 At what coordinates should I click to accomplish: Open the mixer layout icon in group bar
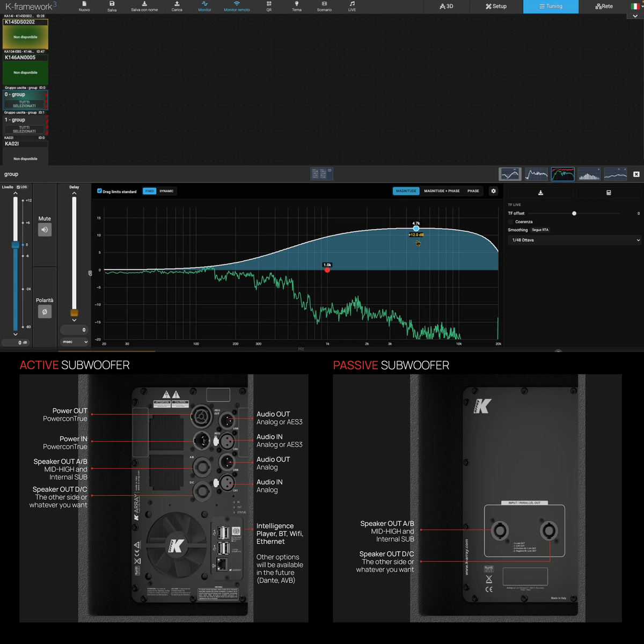click(x=322, y=173)
